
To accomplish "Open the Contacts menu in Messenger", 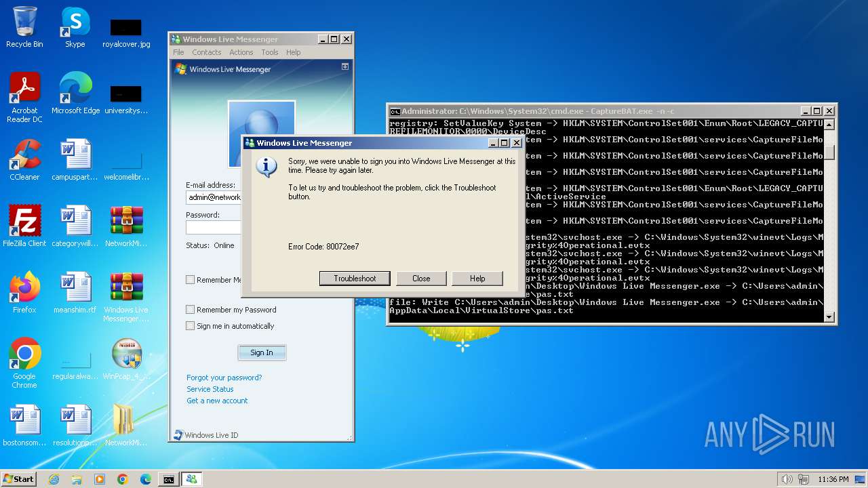I will pyautogui.click(x=206, y=52).
